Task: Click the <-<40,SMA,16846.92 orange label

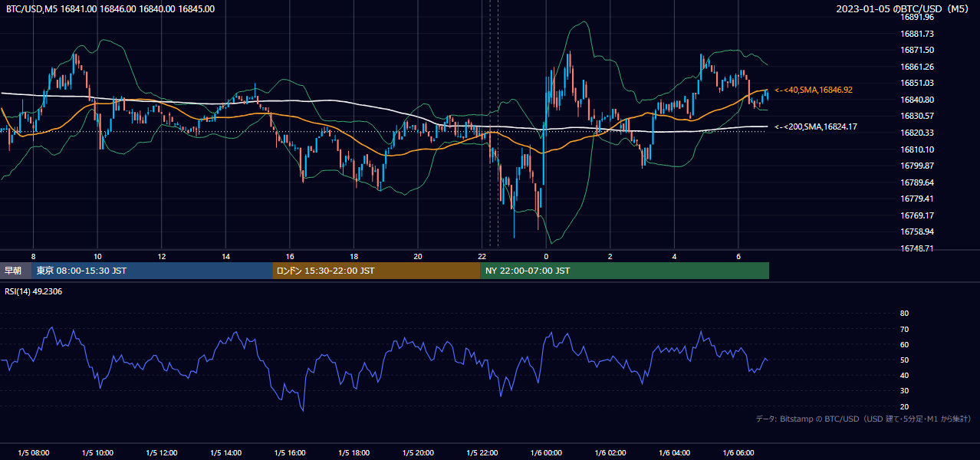Action: 813,90
